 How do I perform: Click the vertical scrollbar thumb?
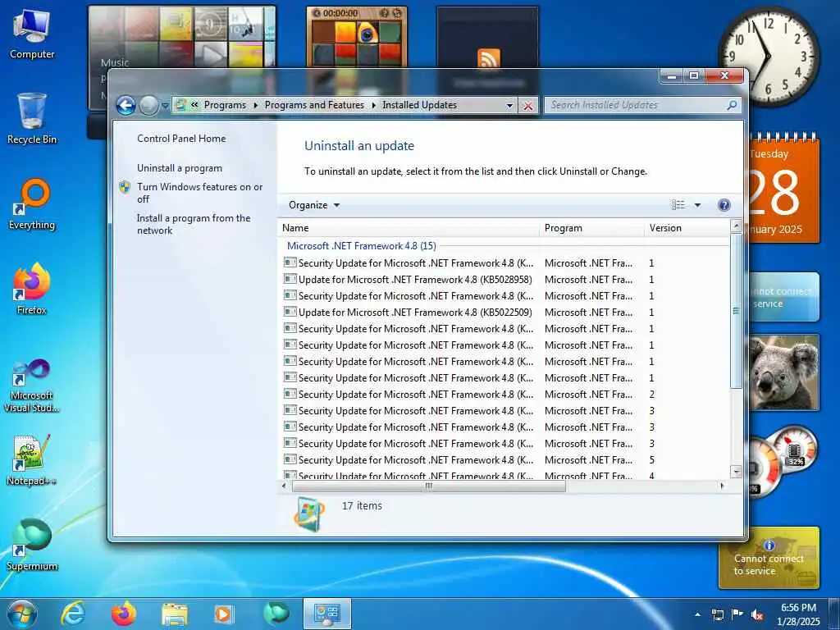point(736,311)
